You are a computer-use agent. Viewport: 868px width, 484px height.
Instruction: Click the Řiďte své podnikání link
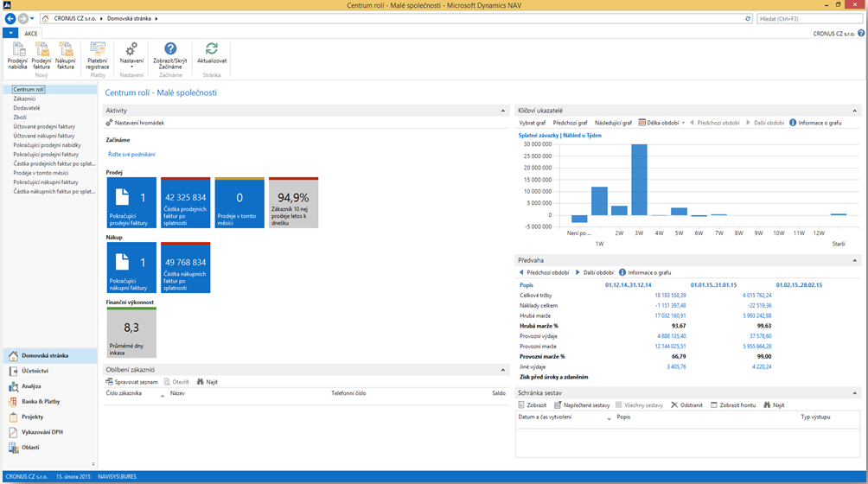(131, 154)
